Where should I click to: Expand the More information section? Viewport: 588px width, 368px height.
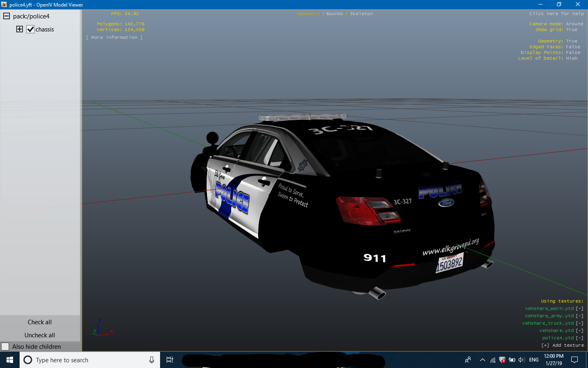click(114, 37)
